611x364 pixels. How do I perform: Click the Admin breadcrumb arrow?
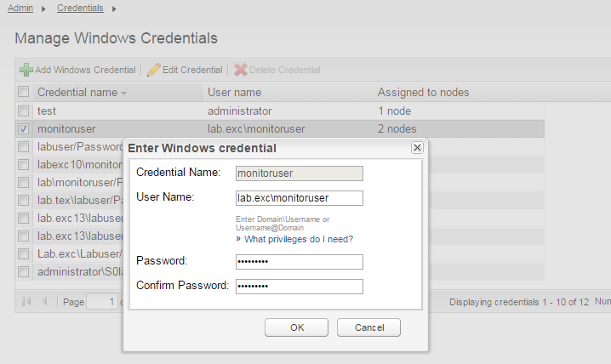[43, 9]
